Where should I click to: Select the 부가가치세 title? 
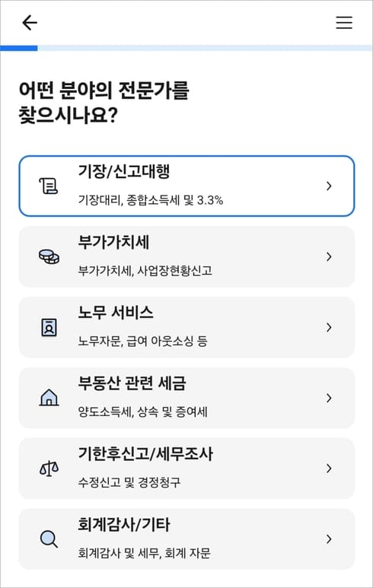[x=113, y=242]
